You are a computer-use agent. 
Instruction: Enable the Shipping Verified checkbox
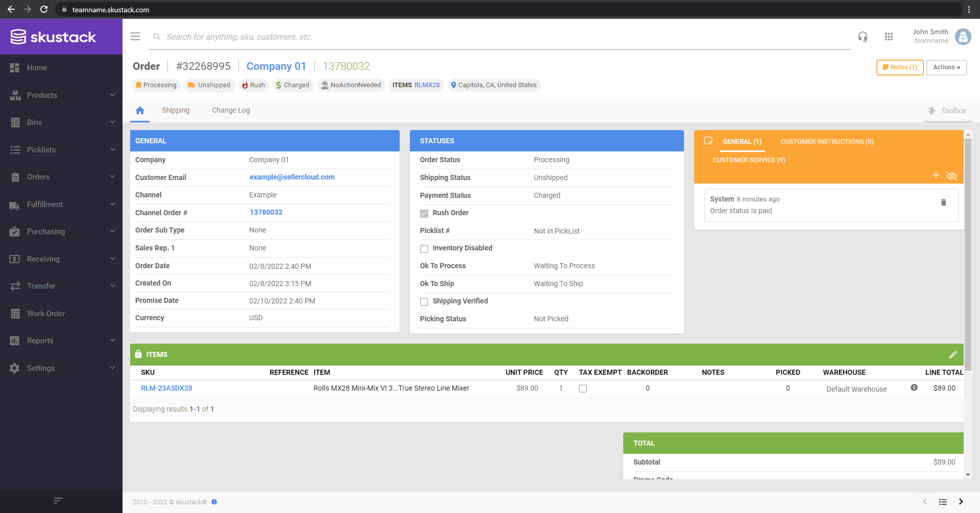(x=424, y=301)
